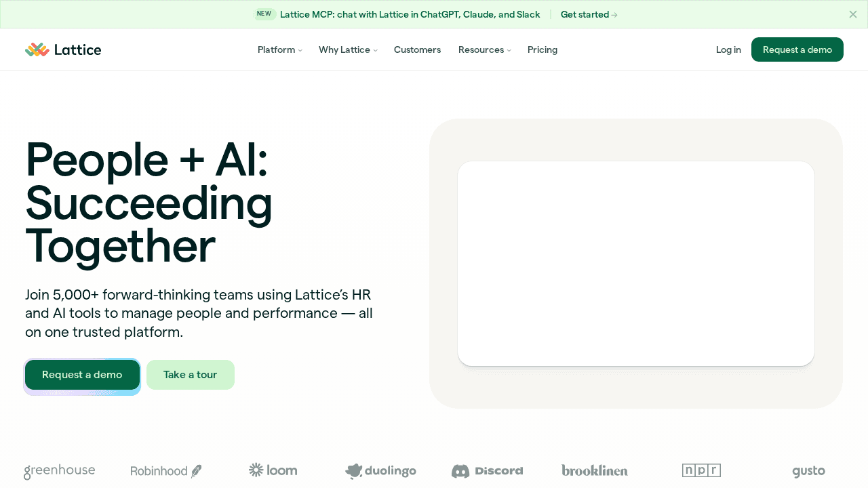Click Get started in the top banner

tap(589, 14)
